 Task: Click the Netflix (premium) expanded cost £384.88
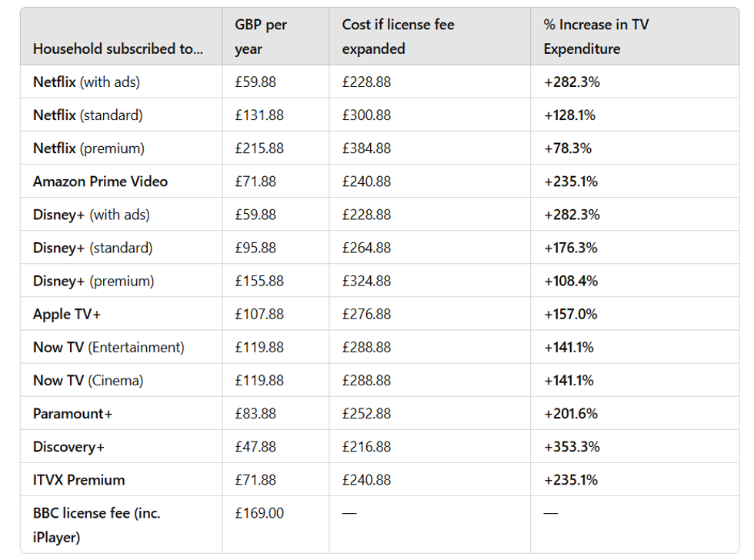366,148
